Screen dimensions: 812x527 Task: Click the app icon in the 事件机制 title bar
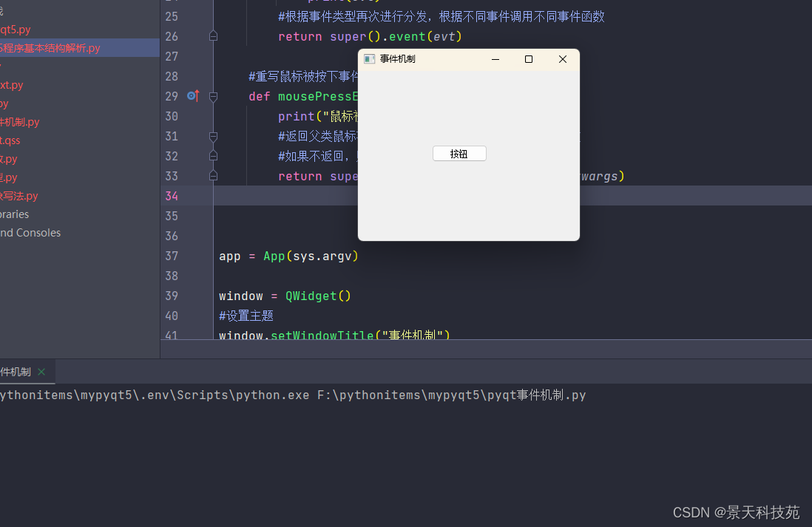pyautogui.click(x=369, y=59)
